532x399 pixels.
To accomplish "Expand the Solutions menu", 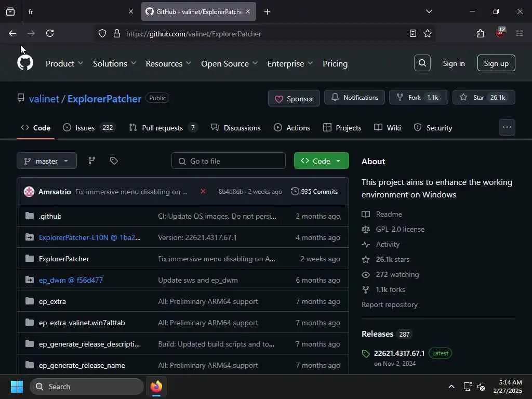I will point(115,63).
